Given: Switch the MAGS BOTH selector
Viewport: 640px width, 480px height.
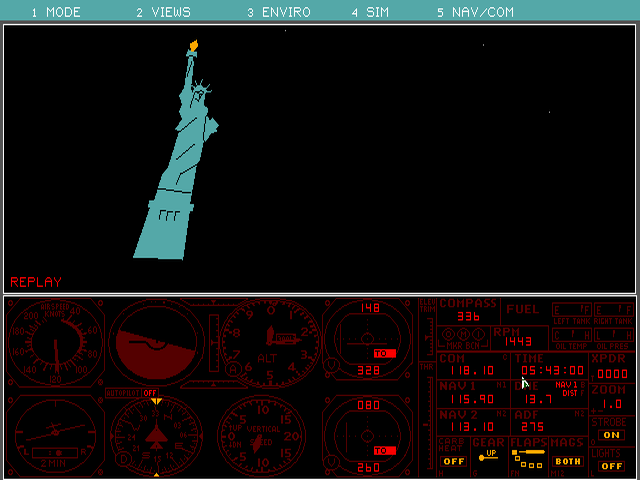Looking at the screenshot, I should click(x=568, y=461).
